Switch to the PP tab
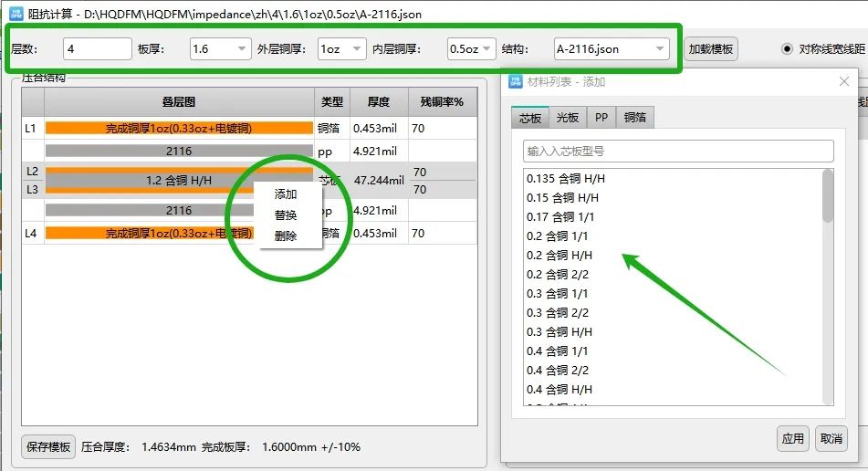This screenshot has width=868, height=471. pos(601,118)
